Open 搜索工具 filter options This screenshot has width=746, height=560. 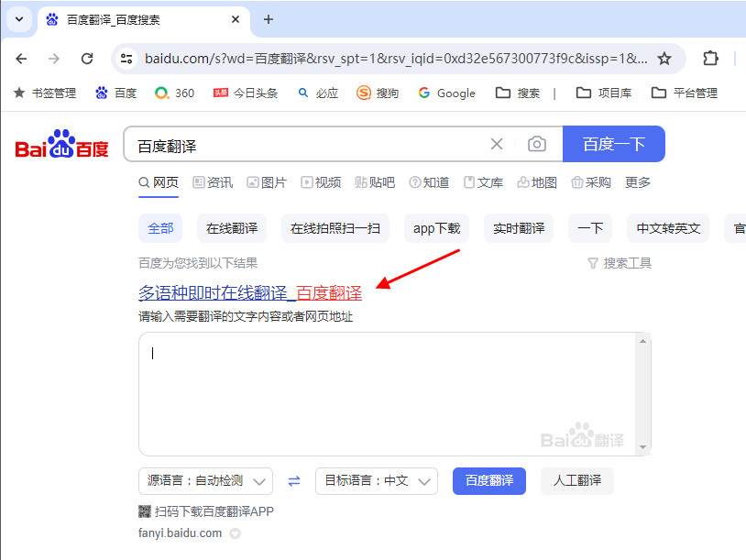coord(620,263)
